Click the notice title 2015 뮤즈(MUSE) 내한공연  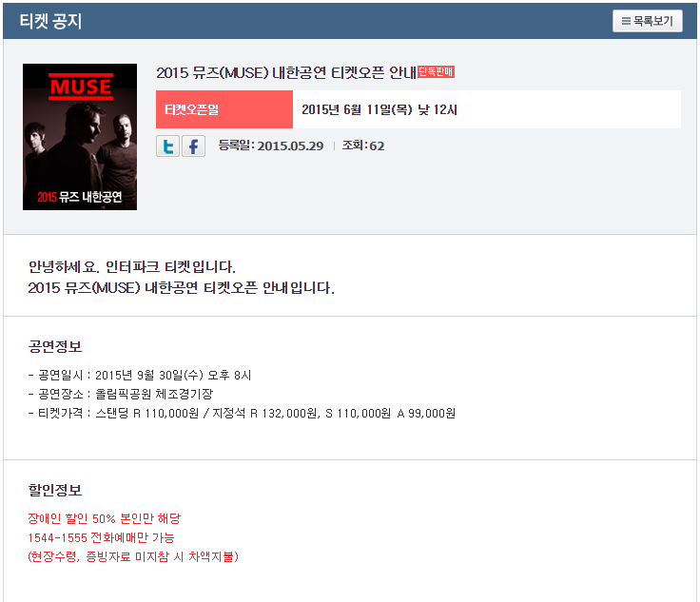(x=286, y=72)
